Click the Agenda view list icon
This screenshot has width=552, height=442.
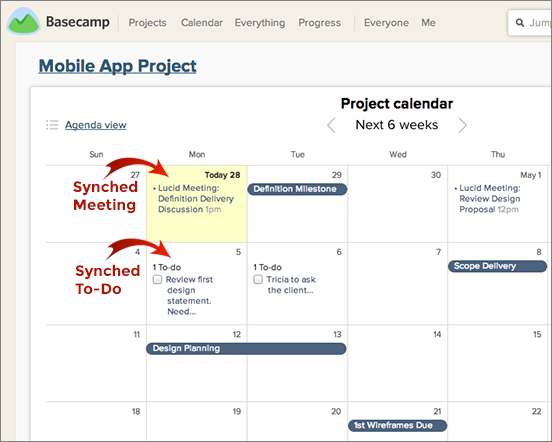coord(52,125)
